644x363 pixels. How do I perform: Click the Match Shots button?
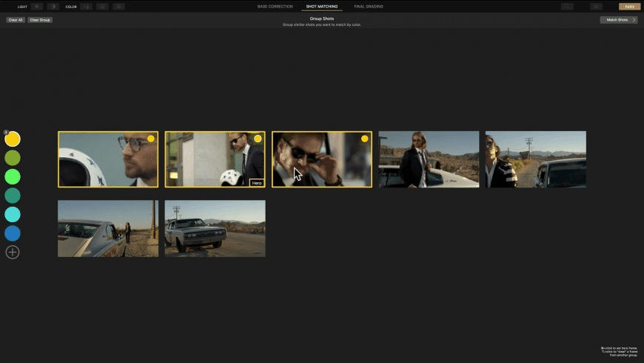tap(618, 20)
